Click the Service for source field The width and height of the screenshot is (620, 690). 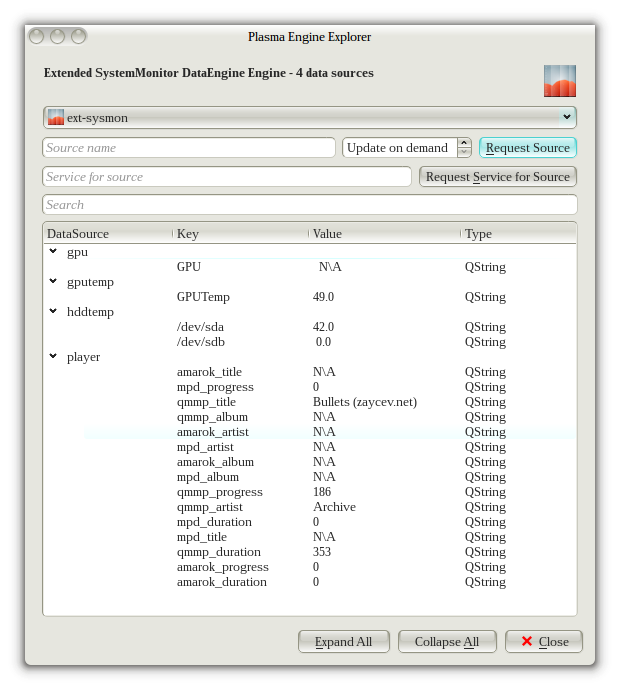coord(227,177)
